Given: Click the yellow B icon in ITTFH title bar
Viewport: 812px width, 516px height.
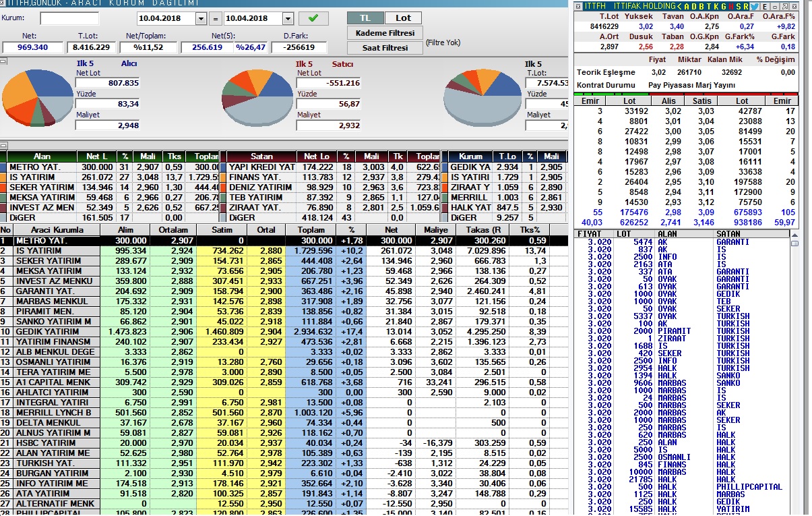Looking at the screenshot, I should (701, 7).
